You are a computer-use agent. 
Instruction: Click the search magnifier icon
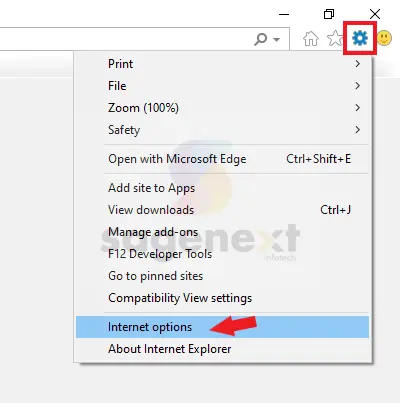click(x=261, y=39)
